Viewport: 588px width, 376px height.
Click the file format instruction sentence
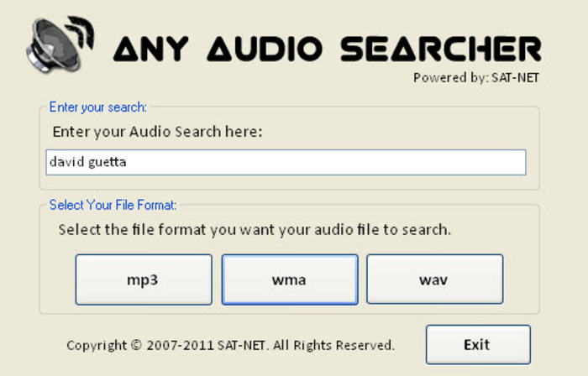pyautogui.click(x=255, y=230)
